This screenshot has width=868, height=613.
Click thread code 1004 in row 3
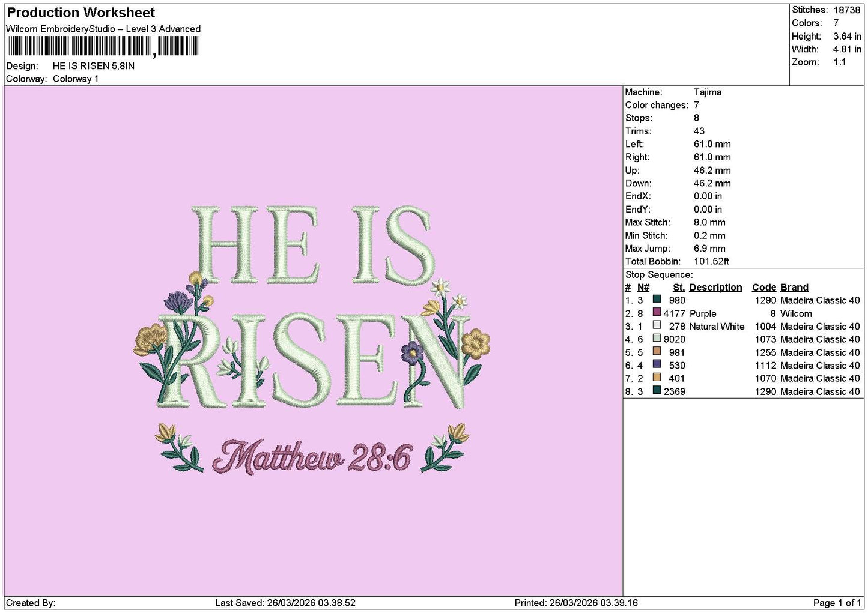(765, 327)
